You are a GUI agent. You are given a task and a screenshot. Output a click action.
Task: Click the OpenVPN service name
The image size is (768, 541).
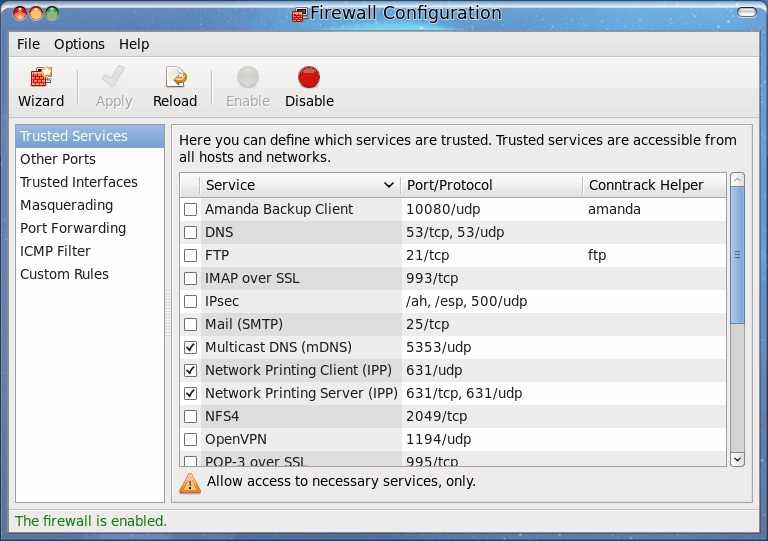click(x=236, y=440)
